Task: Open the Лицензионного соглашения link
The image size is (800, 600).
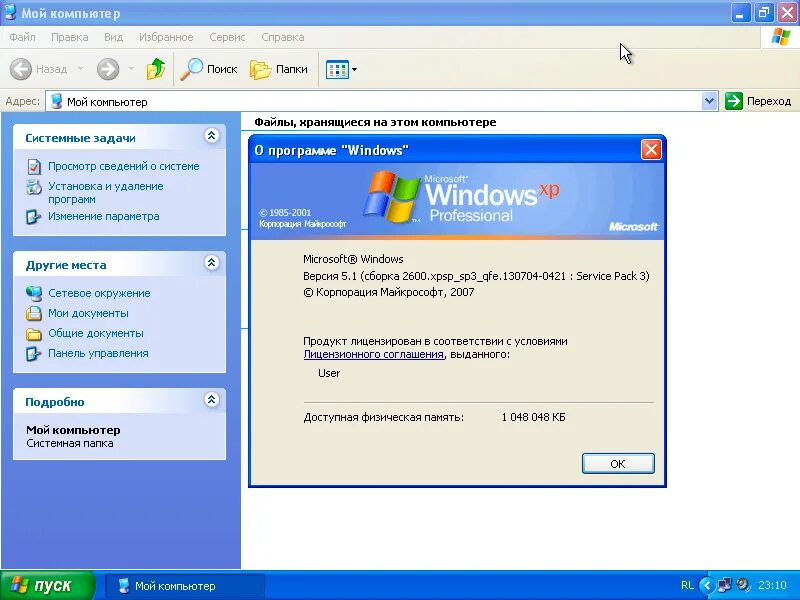Action: pyautogui.click(x=373, y=354)
